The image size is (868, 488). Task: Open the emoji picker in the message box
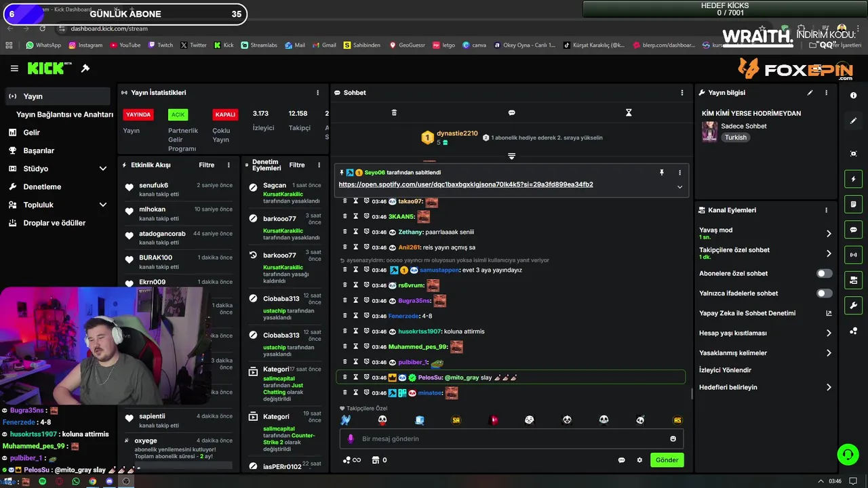673,439
